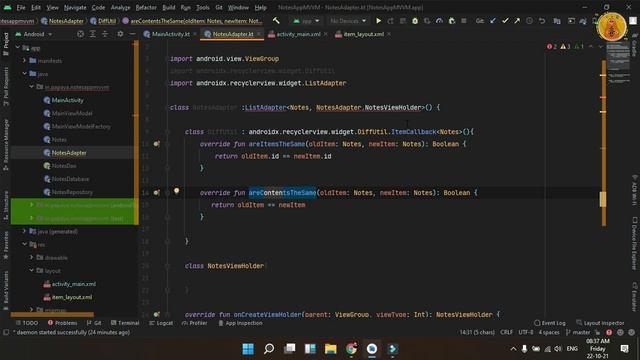Open the File menu

(x=21, y=7)
